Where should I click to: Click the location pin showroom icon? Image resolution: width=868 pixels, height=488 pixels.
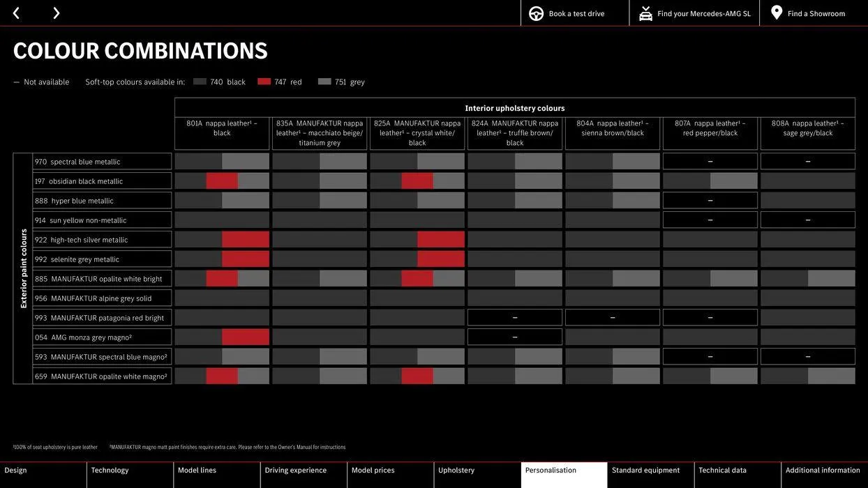(x=776, y=13)
